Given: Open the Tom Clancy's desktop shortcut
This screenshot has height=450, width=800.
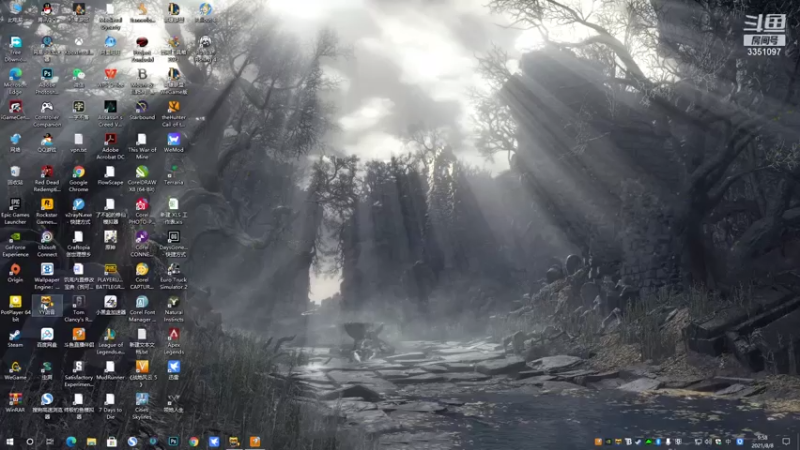Looking at the screenshot, I should [x=78, y=309].
